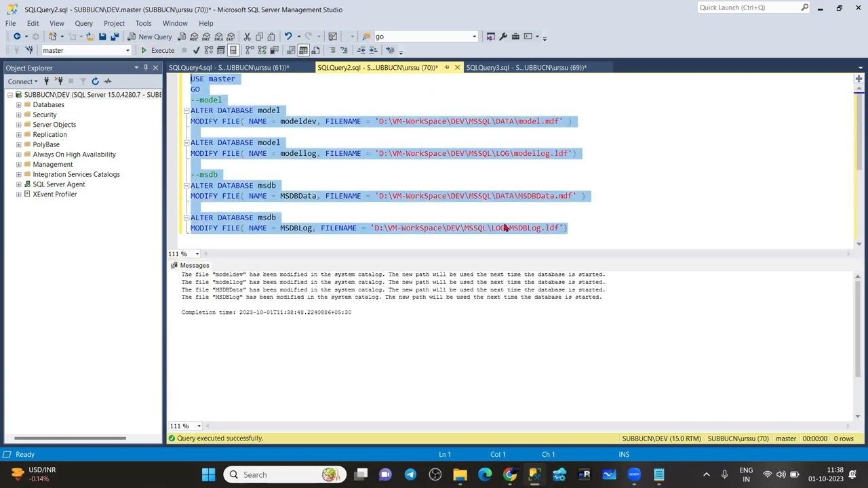Toggle Include Client Statistics

coord(274,50)
